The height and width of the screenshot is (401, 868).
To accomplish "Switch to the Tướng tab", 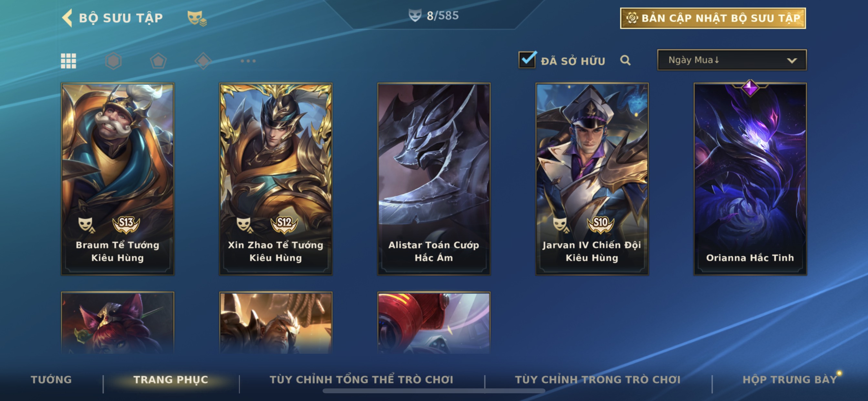I will pos(51,379).
